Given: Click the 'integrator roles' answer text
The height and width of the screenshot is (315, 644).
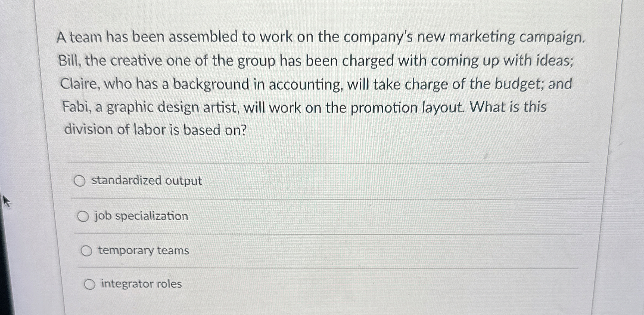Looking at the screenshot, I should [141, 284].
